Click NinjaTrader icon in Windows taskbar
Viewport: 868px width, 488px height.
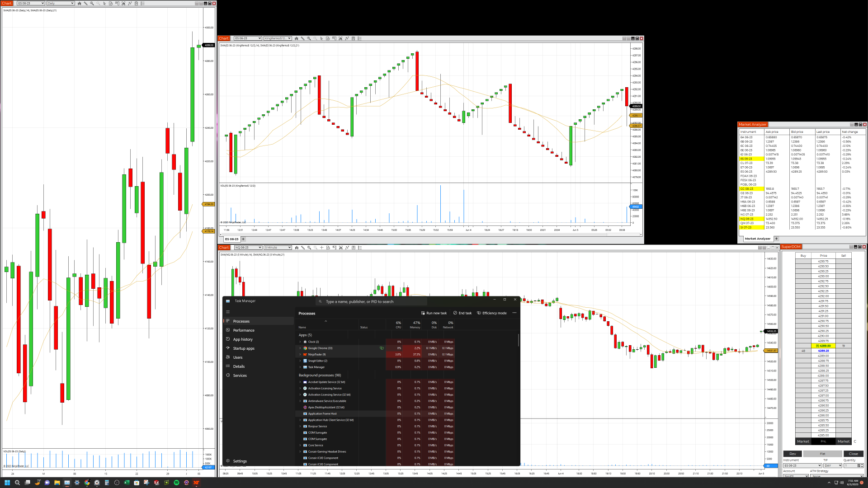click(196, 483)
